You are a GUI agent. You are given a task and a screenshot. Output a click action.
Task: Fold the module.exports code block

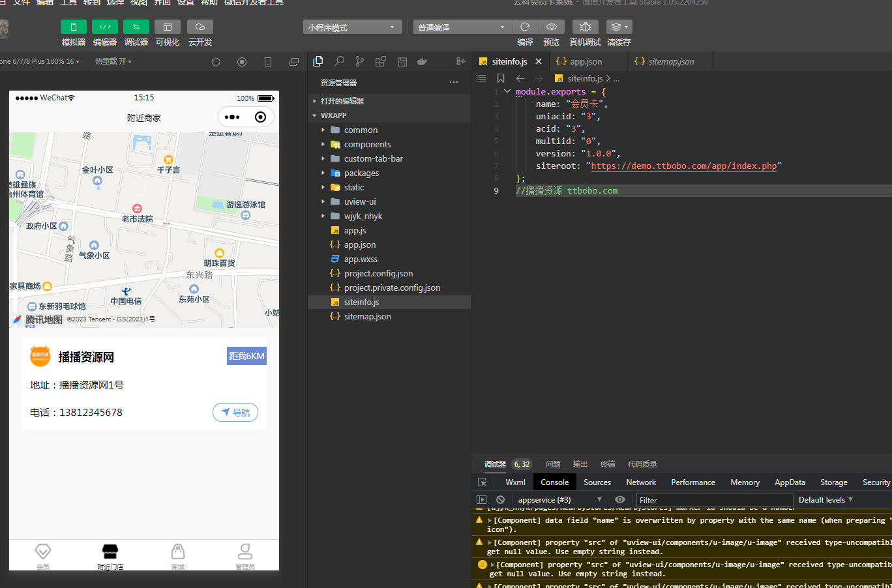point(507,91)
